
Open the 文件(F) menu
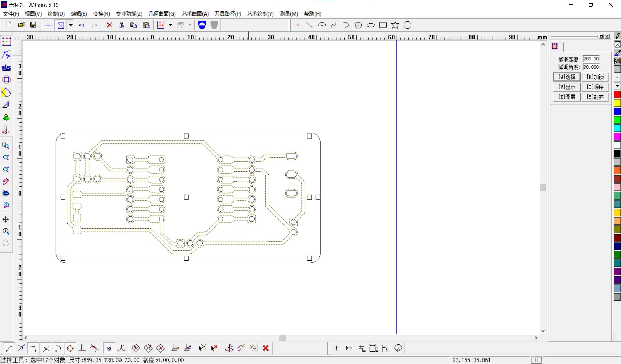pyautogui.click(x=11, y=14)
